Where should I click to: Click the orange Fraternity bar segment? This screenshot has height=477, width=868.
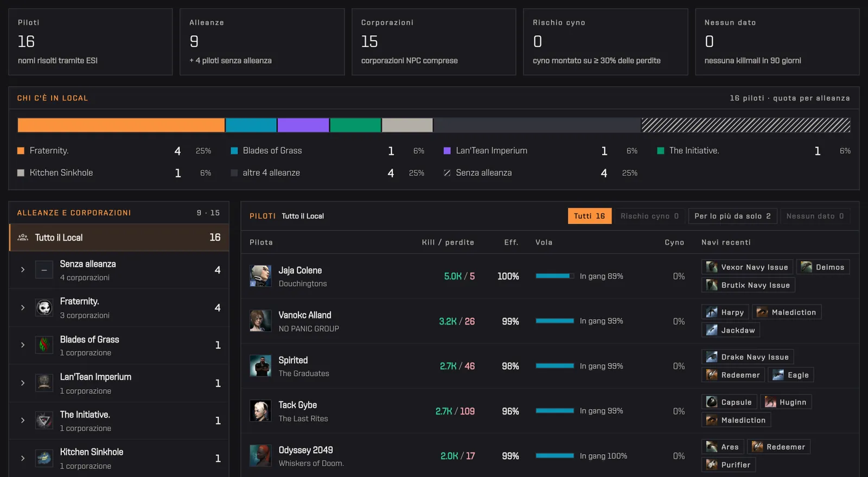[x=122, y=125]
